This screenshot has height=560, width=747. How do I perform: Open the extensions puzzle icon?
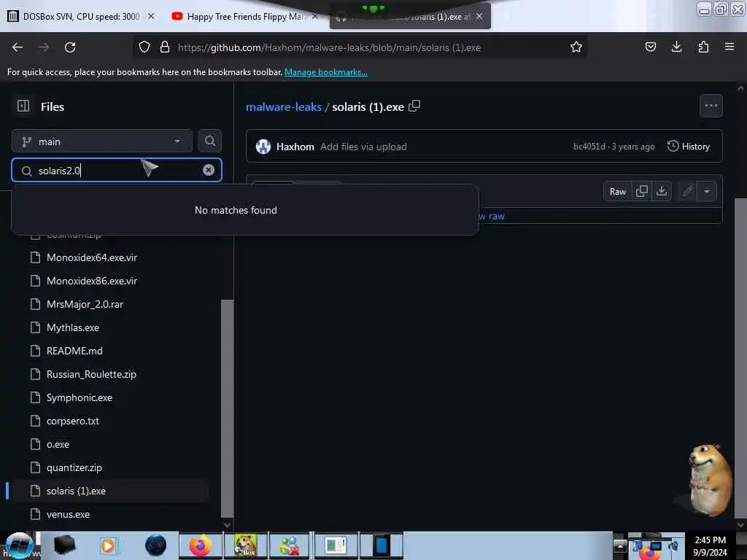(703, 47)
